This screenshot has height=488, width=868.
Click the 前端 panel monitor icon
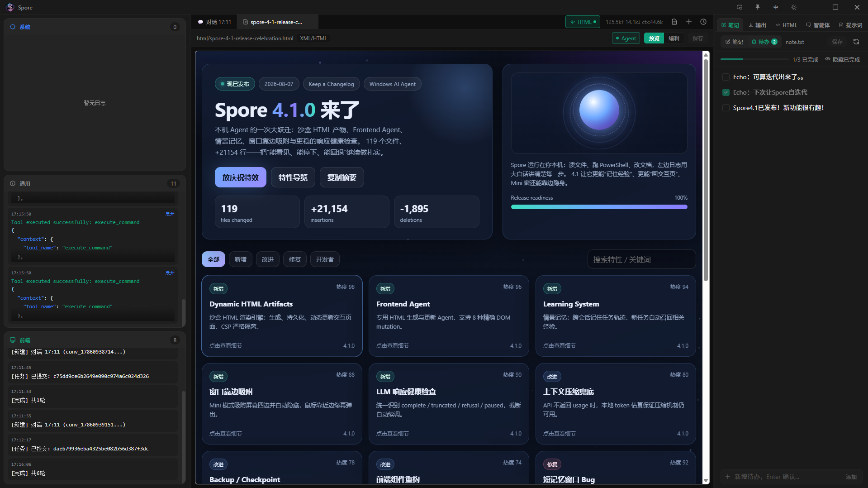[x=13, y=340]
